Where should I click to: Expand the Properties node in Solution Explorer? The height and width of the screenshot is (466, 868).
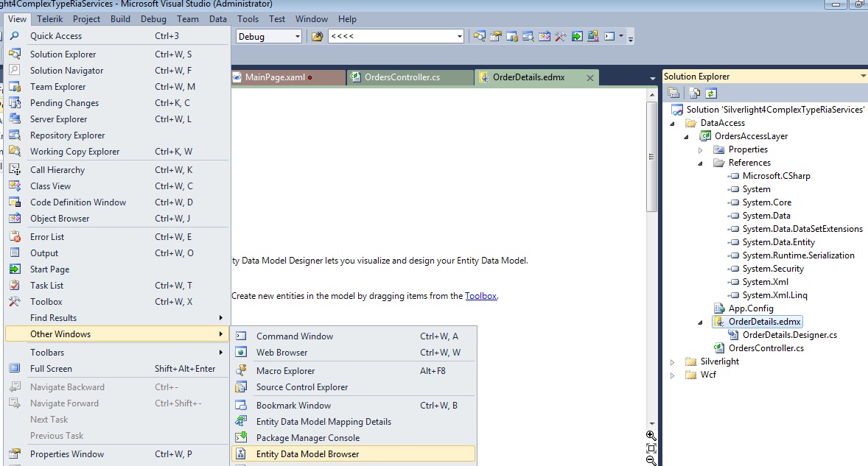(700, 149)
